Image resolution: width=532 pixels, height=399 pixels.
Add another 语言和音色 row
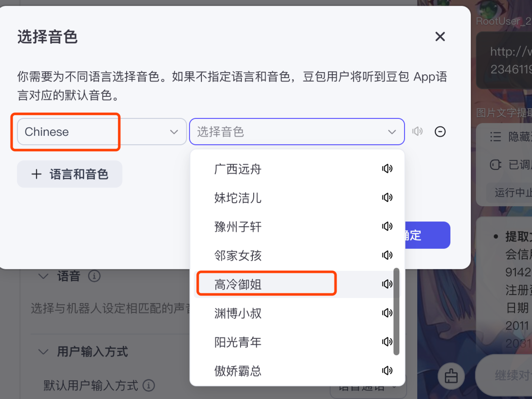[x=70, y=174]
